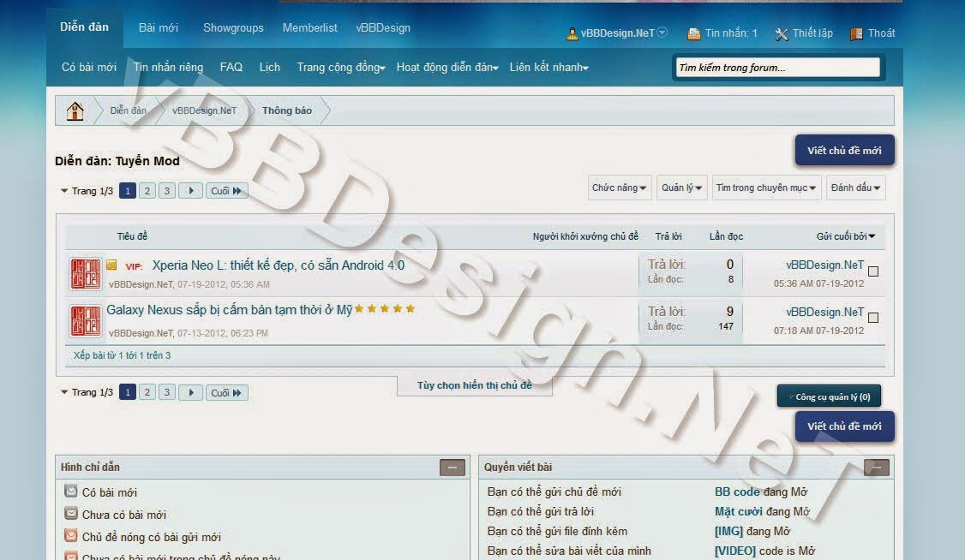Jump to last page with bottom Cuối button

(226, 392)
